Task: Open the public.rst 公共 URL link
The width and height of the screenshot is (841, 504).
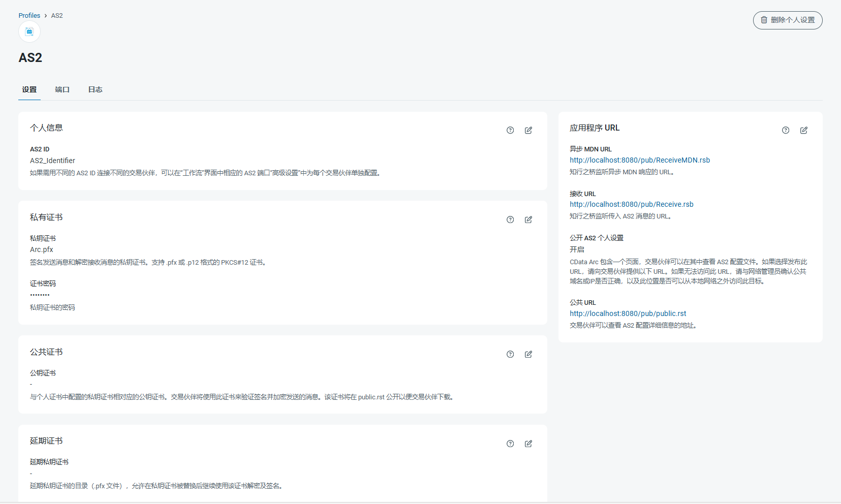Action: [x=628, y=313]
